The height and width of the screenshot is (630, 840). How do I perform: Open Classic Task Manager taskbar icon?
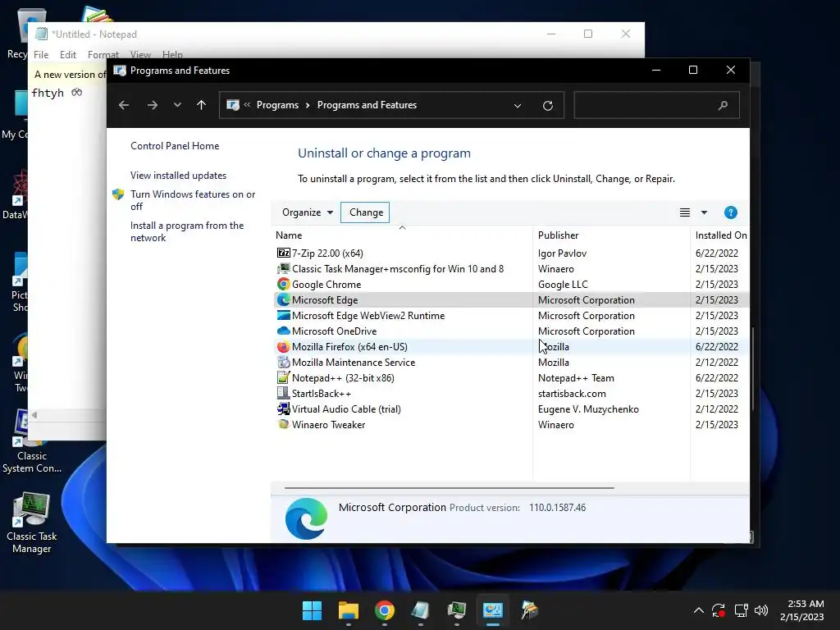pyautogui.click(x=456, y=610)
